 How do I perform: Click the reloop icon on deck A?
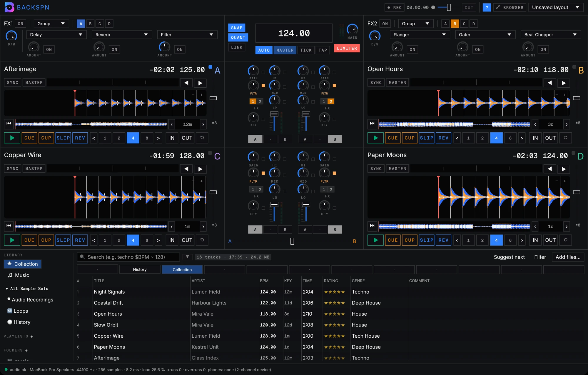(x=202, y=138)
